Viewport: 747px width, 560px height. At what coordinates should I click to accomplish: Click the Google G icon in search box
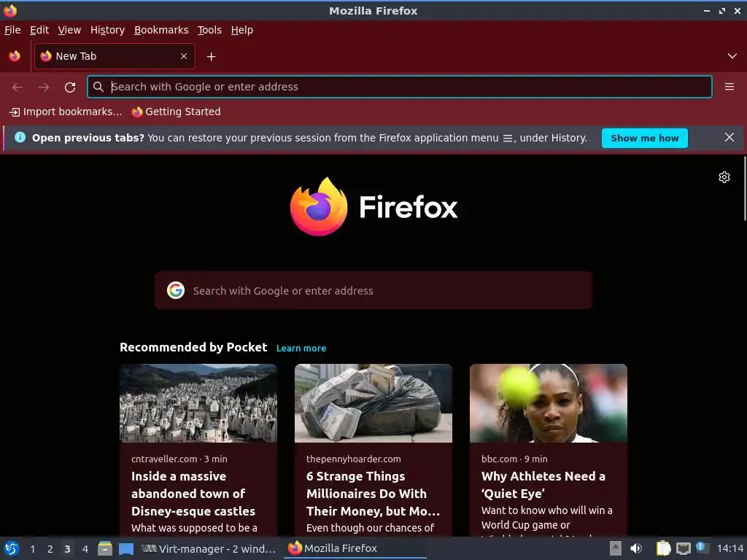(x=176, y=290)
